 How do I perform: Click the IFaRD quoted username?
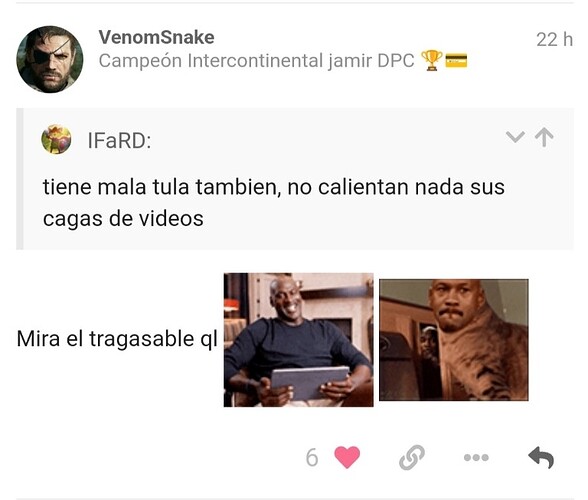(x=119, y=141)
